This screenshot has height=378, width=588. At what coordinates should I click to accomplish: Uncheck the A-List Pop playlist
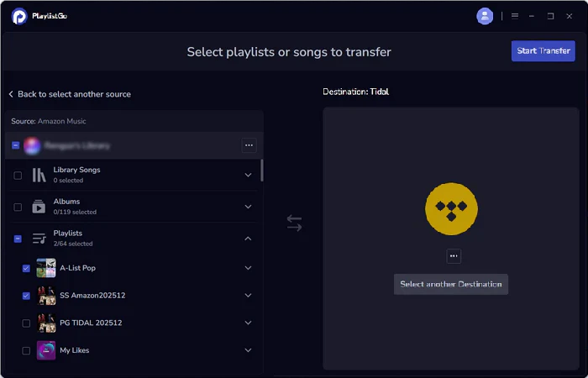[x=26, y=268]
